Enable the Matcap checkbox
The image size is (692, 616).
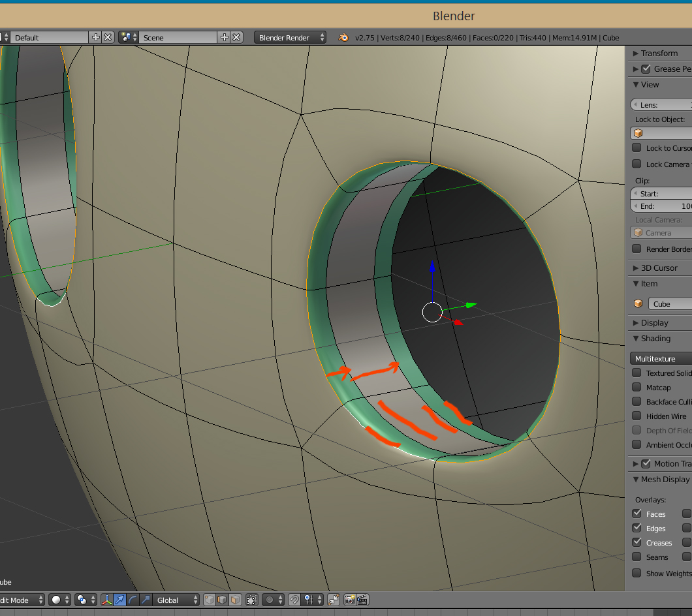click(637, 388)
